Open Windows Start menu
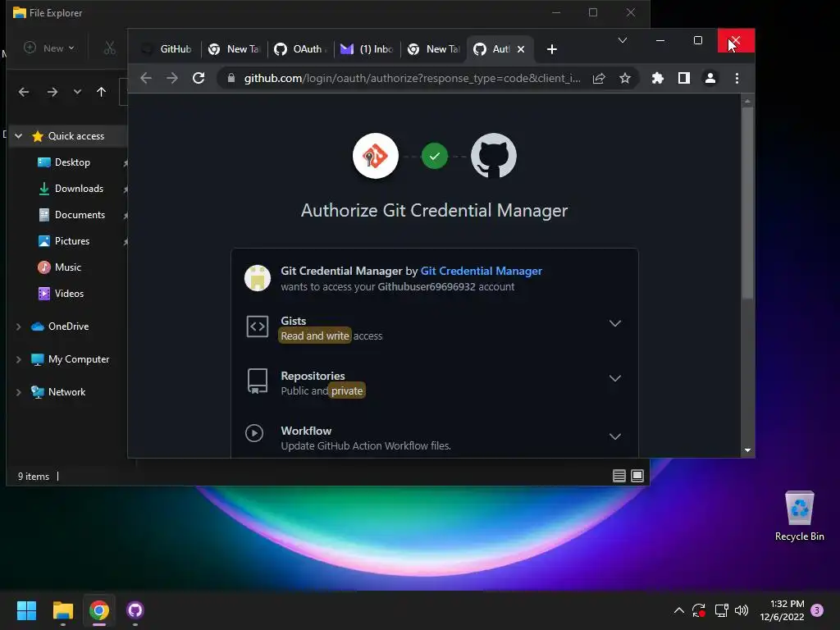 coord(26,610)
